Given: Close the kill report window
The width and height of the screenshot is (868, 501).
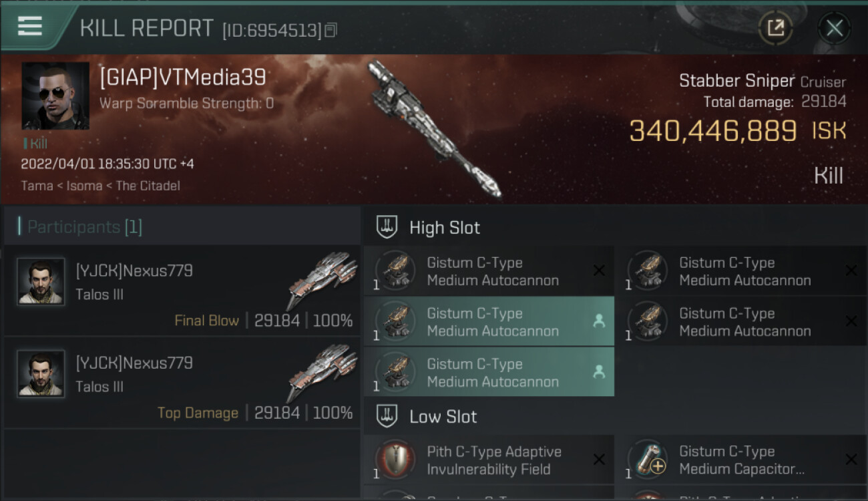Looking at the screenshot, I should (834, 28).
